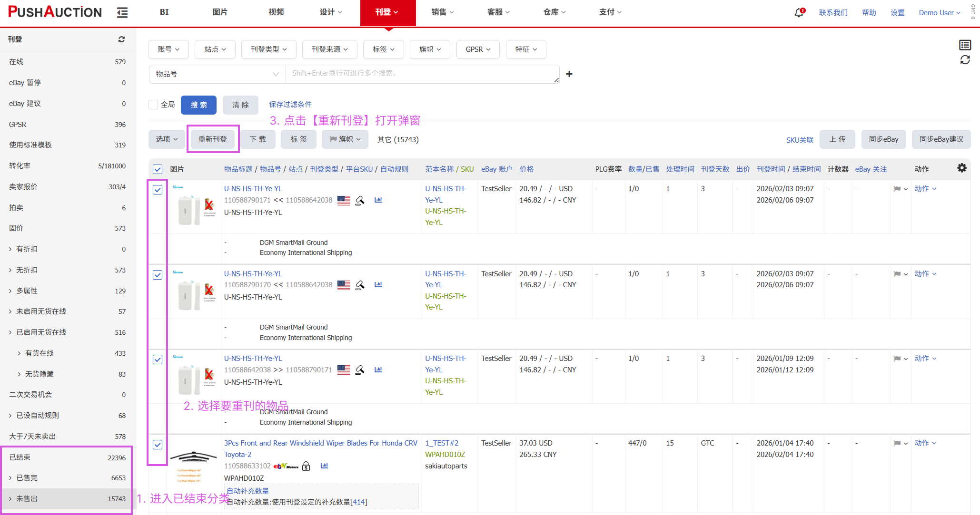This screenshot has width=980, height=515.
Task: Click the 保存过滤条件 link
Action: pos(290,105)
